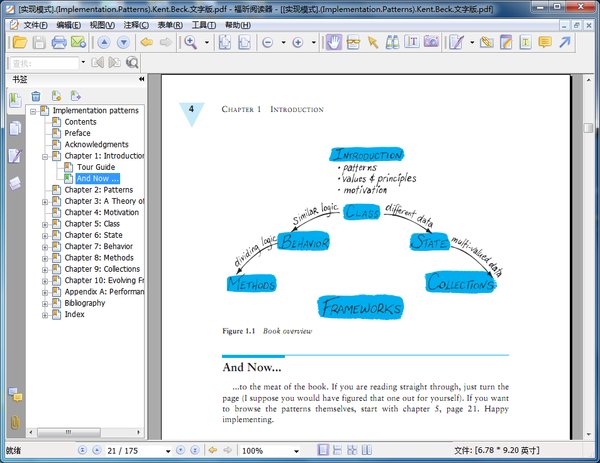
Task: Open the pencil annotations sidebar tab
Action: coord(15,156)
